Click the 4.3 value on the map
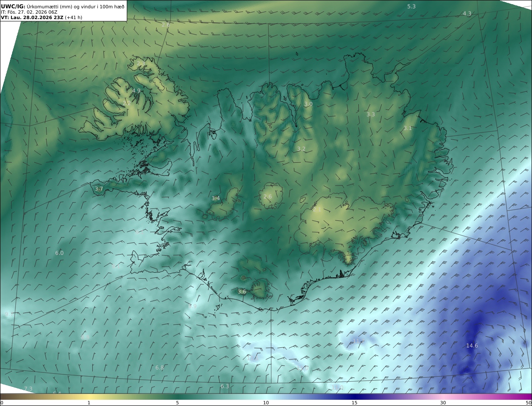Image resolution: width=532 pixels, height=406 pixels. click(x=467, y=13)
